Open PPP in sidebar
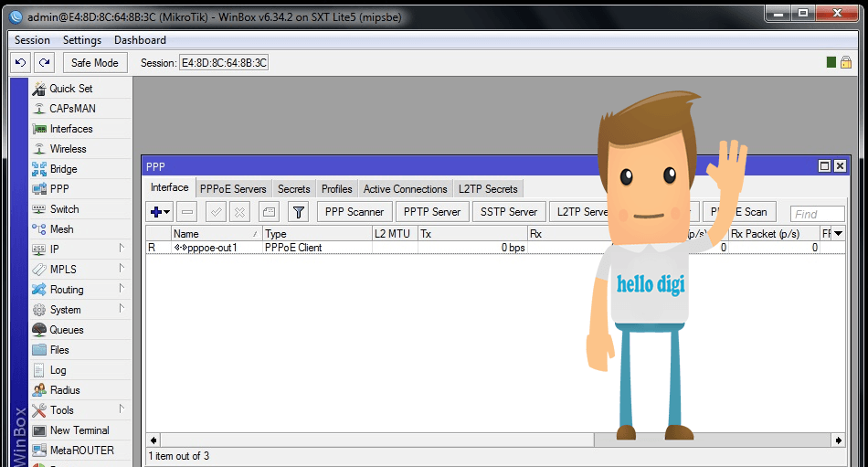This screenshot has width=868, height=467. click(x=80, y=189)
